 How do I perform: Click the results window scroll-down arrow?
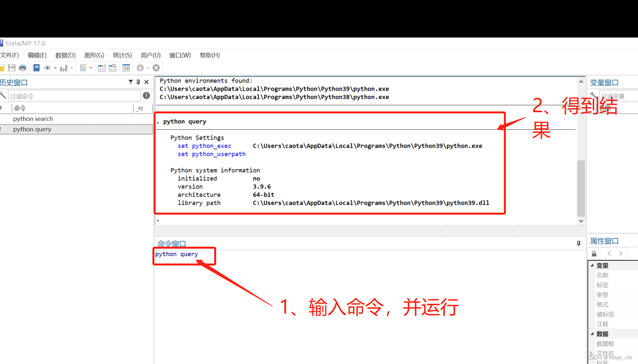pos(581,221)
